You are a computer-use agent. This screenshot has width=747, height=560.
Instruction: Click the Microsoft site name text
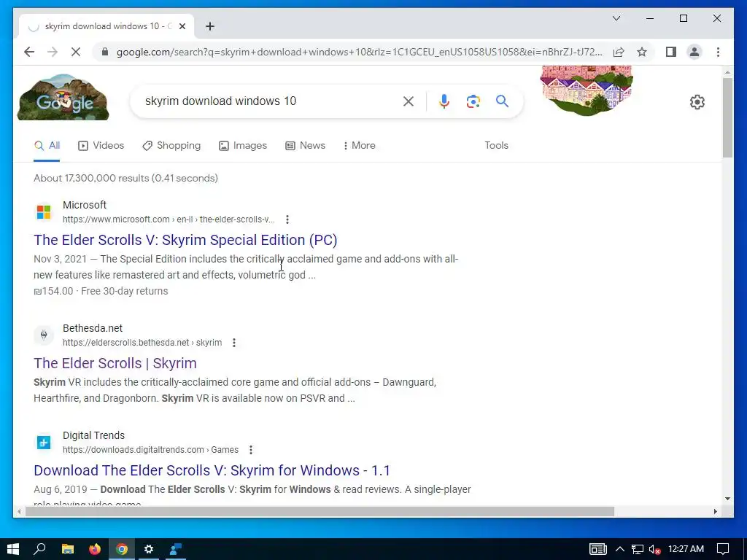coord(85,205)
